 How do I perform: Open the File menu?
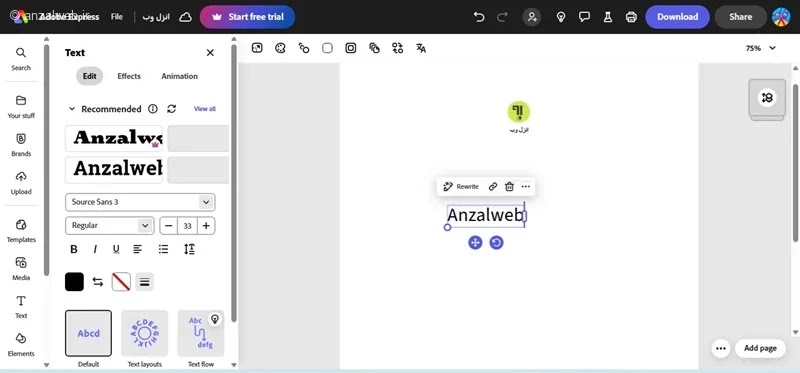point(117,17)
